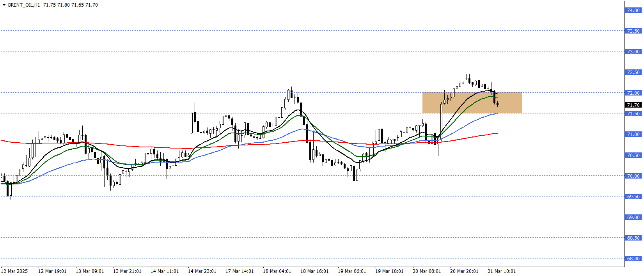Image resolution: width=644 pixels, height=276 pixels.
Task: Click the 14 Mar 23:01 time label
Action: [202, 271]
